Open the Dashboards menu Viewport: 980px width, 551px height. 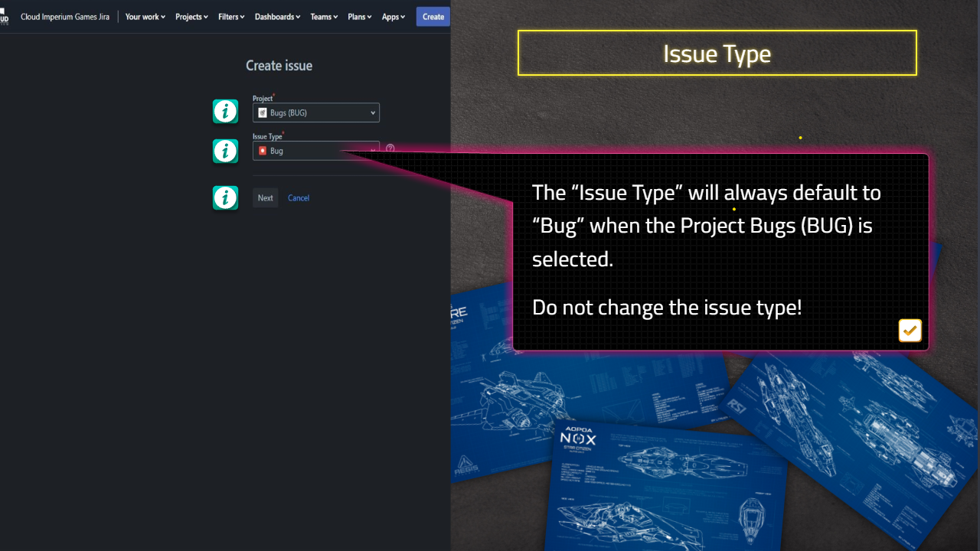pyautogui.click(x=277, y=17)
